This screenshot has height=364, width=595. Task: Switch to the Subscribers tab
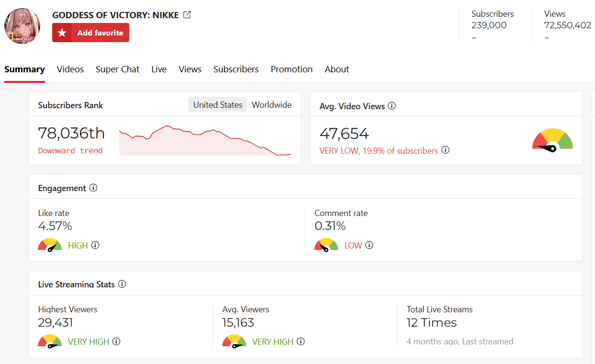coord(236,69)
